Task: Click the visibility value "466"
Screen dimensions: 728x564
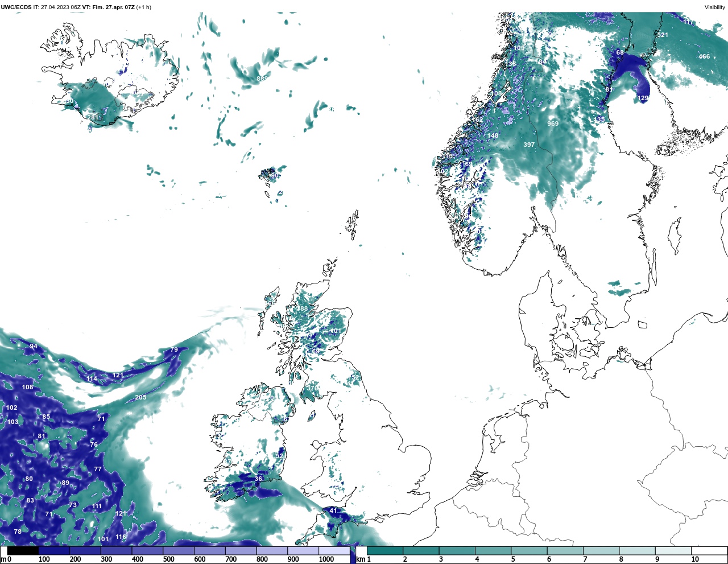Action: (x=704, y=57)
